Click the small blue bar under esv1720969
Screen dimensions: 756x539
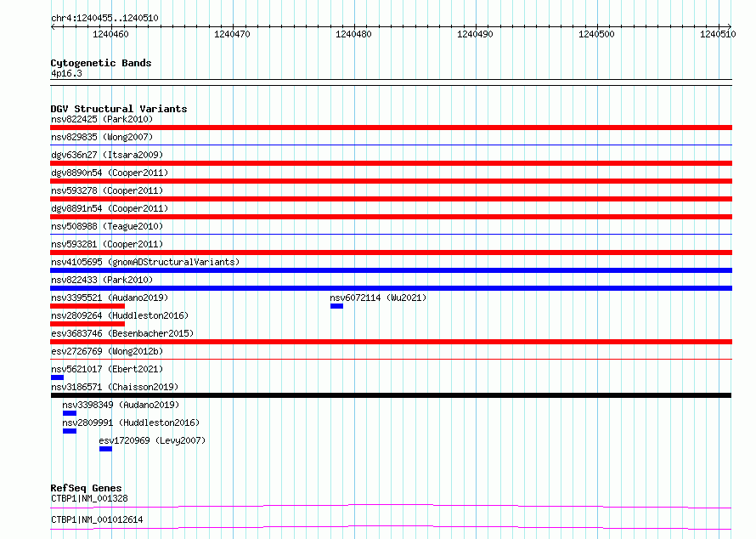point(105,449)
